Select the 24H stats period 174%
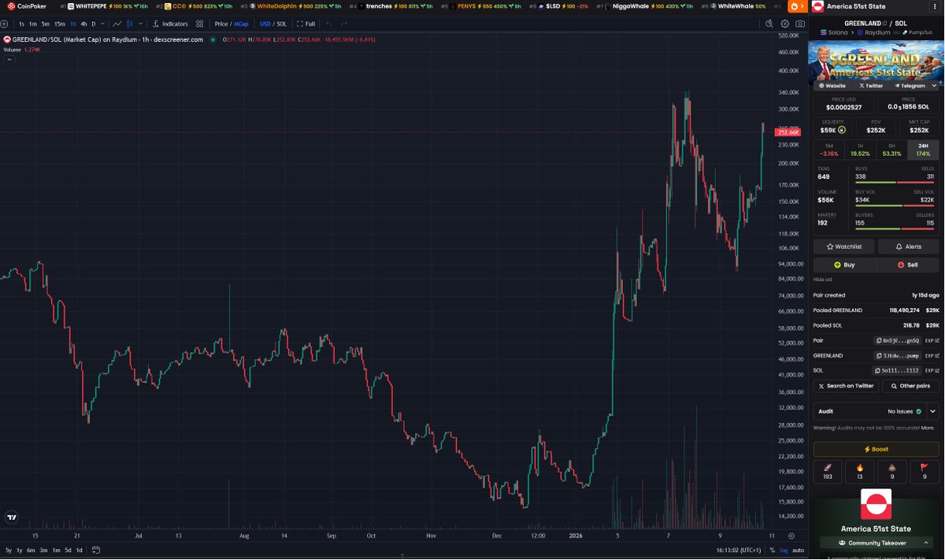945x560 pixels. coord(923,150)
